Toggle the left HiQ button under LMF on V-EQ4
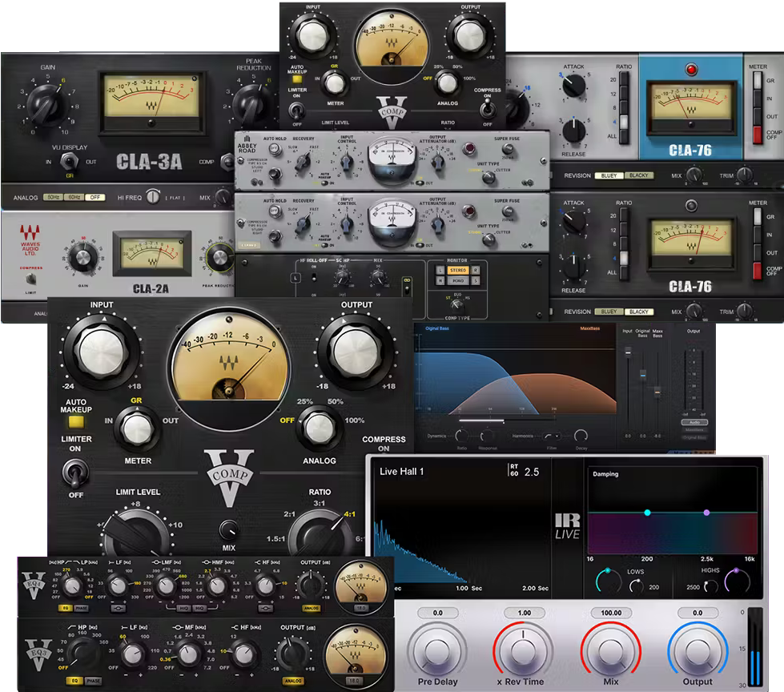784x692 pixels. click(x=183, y=608)
